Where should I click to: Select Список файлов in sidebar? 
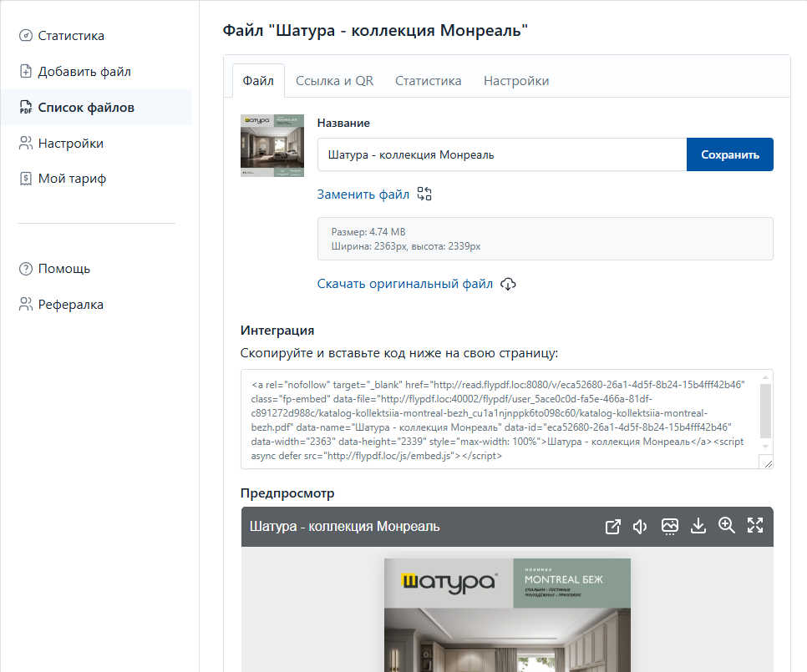click(x=96, y=108)
